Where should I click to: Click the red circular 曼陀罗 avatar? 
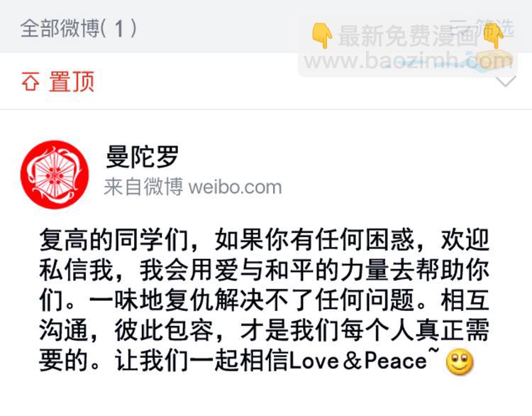(55, 174)
